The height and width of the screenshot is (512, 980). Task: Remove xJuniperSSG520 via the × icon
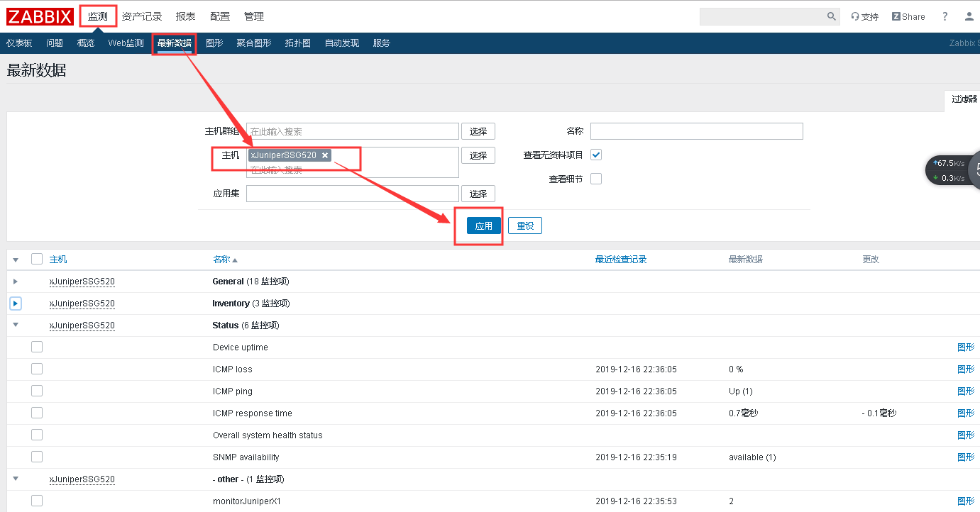(x=325, y=155)
